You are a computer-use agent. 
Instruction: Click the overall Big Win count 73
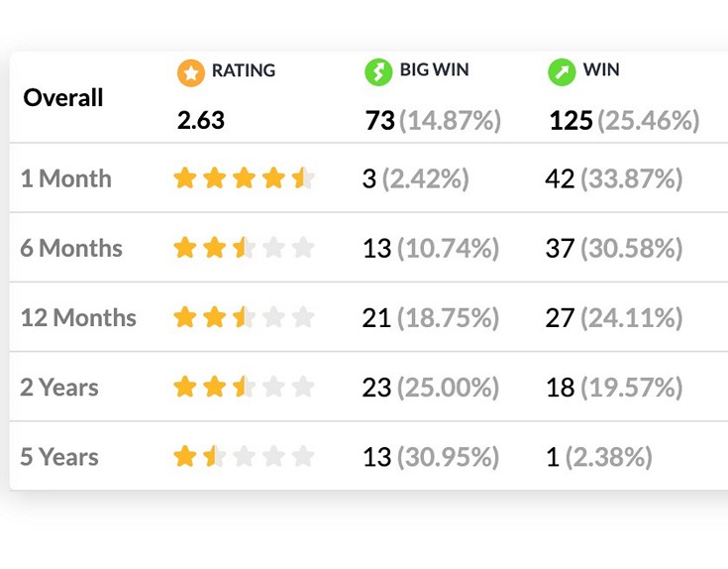point(379,121)
